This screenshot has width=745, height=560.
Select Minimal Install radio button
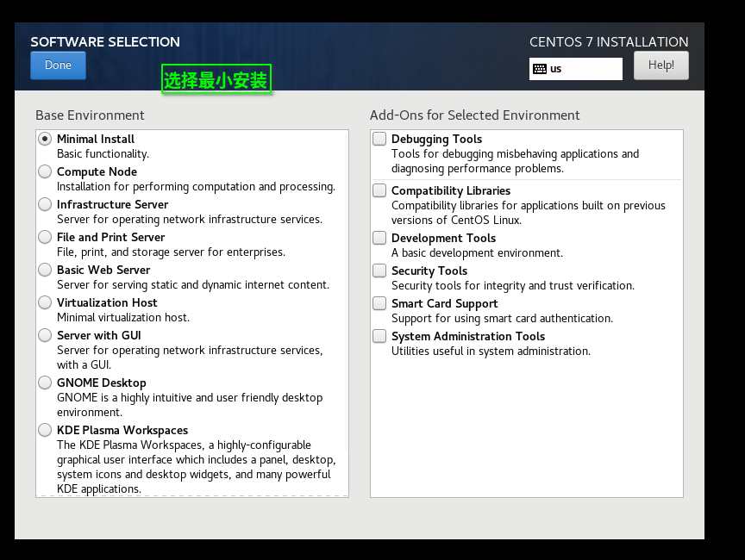[x=45, y=139]
